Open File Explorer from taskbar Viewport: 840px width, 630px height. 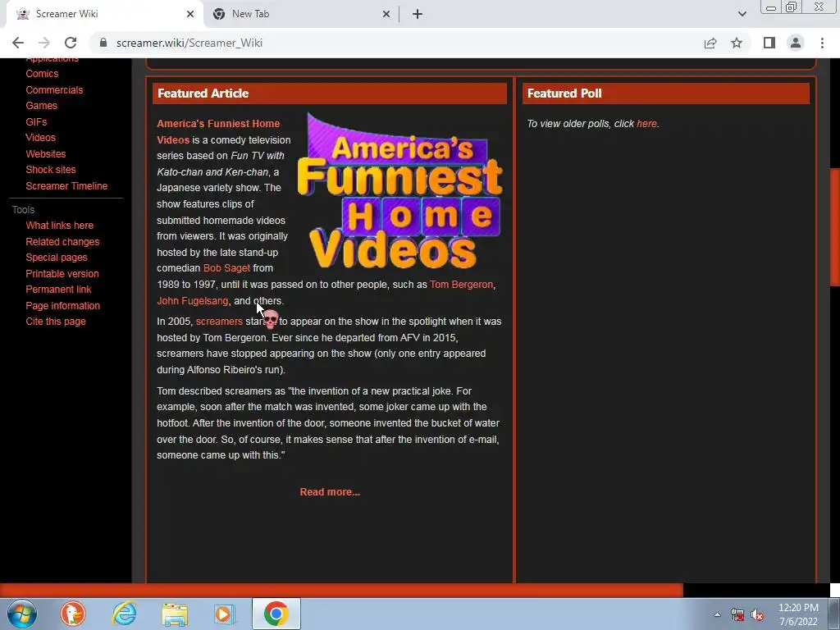coord(175,614)
